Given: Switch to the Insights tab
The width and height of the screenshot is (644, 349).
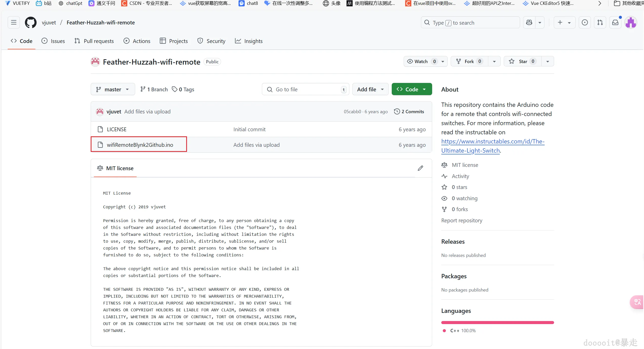Looking at the screenshot, I should pos(249,41).
